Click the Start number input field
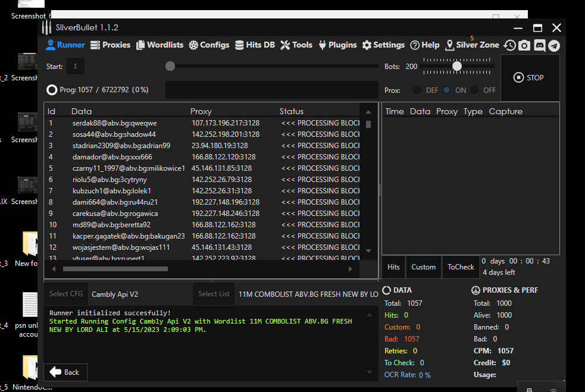Screen dimensions: 585x392 (75, 67)
